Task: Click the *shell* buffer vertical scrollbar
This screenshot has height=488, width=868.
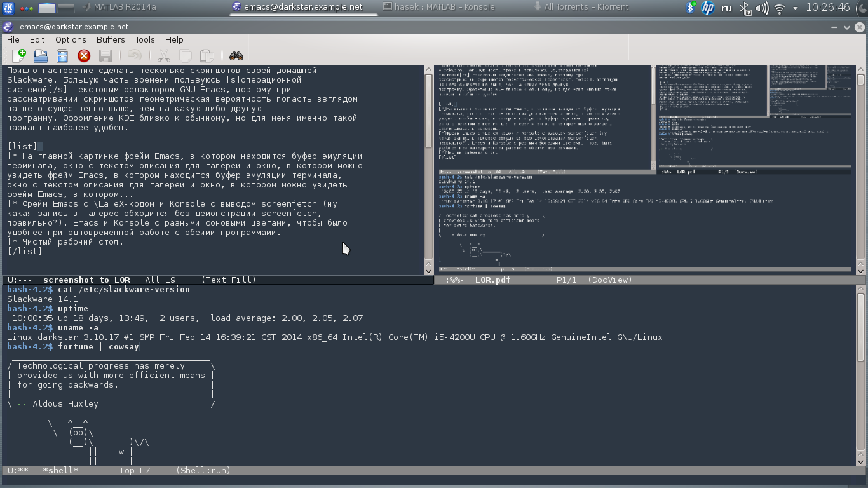Action: click(861, 374)
